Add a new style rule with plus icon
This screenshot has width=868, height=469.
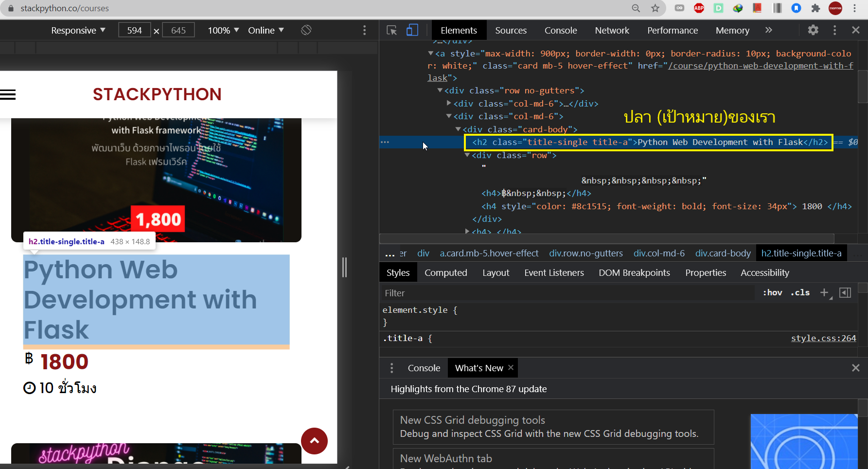(x=825, y=293)
